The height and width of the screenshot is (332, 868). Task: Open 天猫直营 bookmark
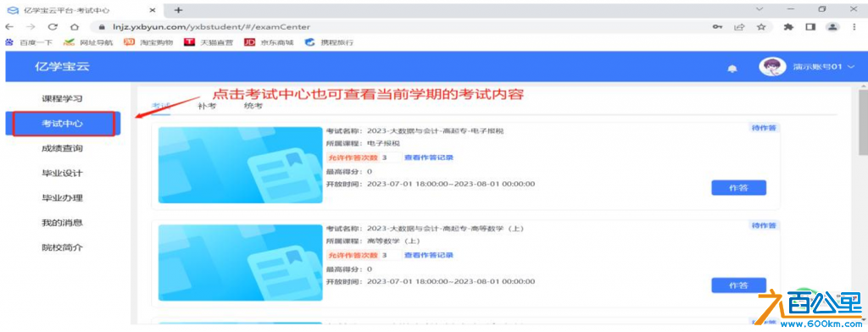(209, 42)
